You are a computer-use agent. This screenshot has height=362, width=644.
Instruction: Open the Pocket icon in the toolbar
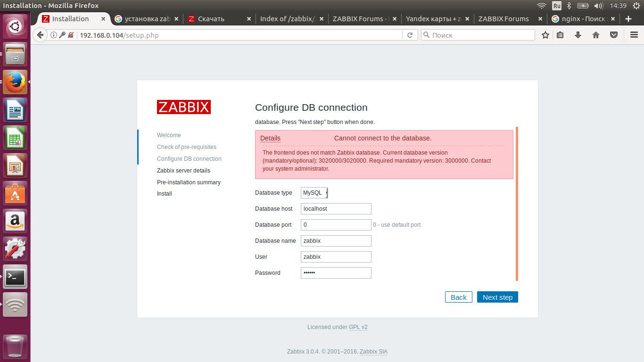tap(614, 35)
